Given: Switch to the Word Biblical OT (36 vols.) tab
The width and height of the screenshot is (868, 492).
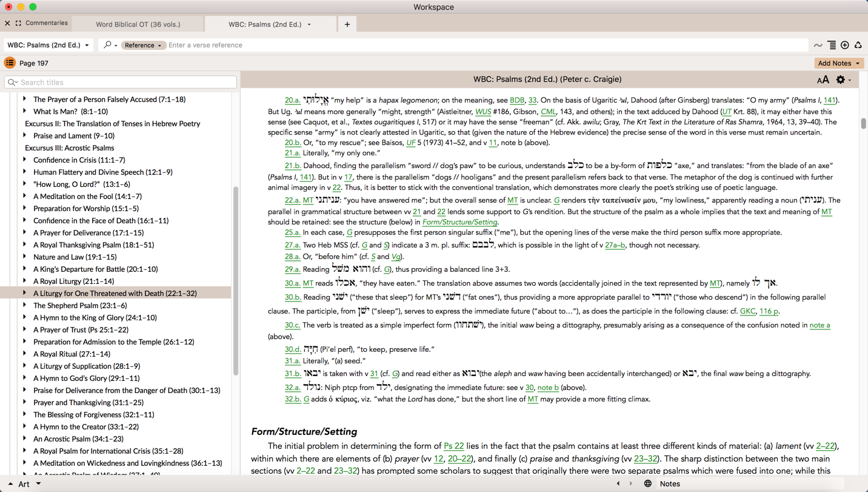Looking at the screenshot, I should (x=138, y=24).
